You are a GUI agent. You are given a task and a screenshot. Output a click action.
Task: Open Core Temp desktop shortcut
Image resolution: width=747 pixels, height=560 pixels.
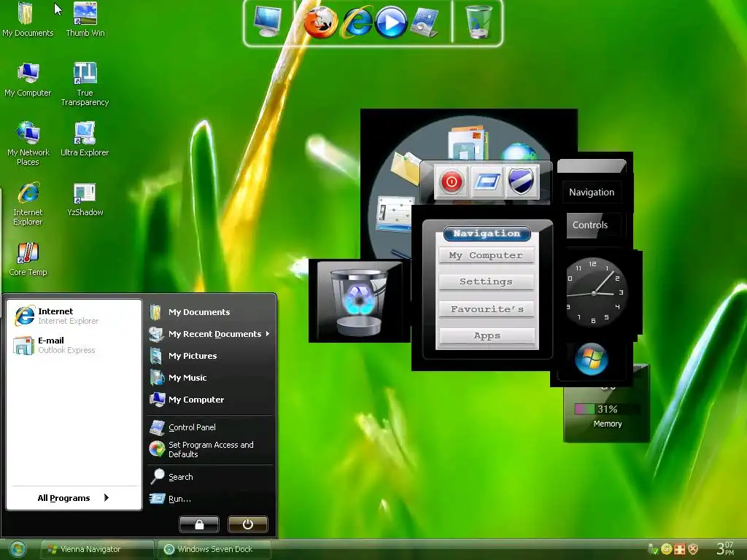point(28,259)
